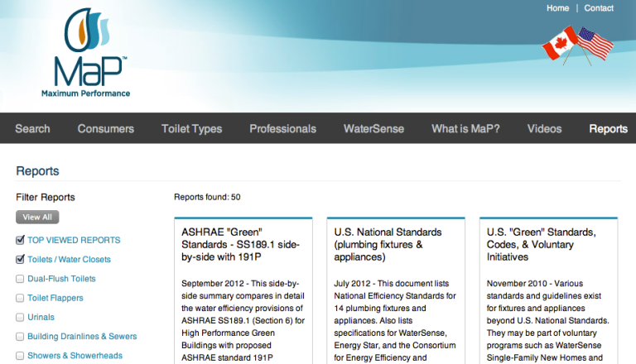
Task: Click the Canada and US flags icon
Action: pos(578,43)
